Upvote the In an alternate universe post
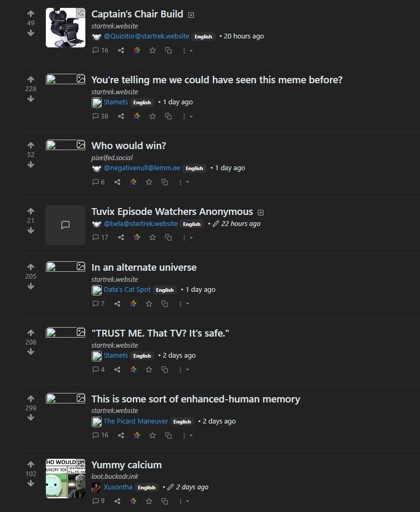The width and height of the screenshot is (420, 512). 31,267
